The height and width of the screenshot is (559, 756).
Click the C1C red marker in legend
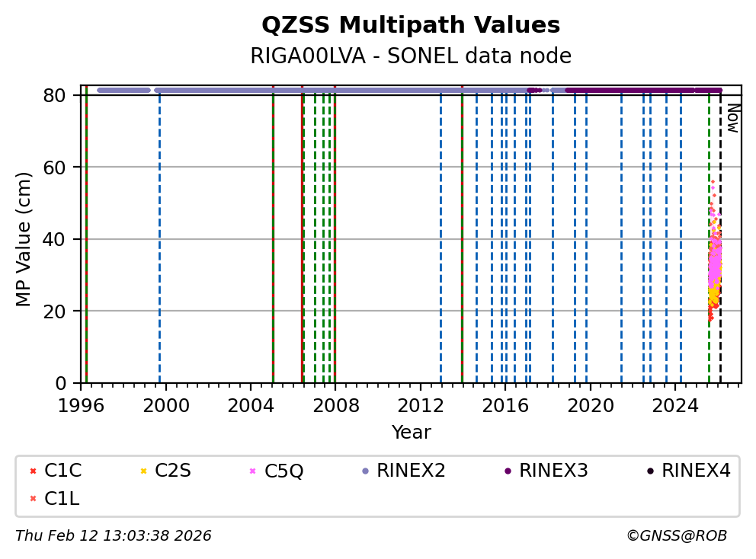click(33, 471)
